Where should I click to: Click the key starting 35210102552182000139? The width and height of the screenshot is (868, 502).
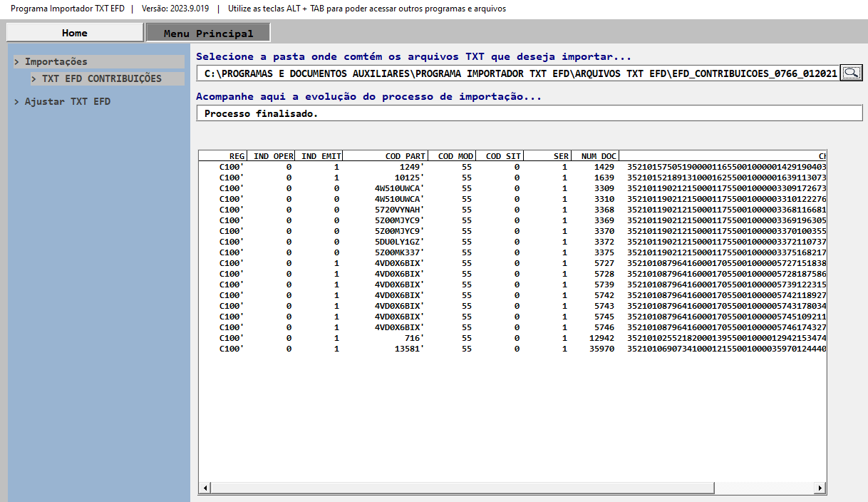coord(726,338)
